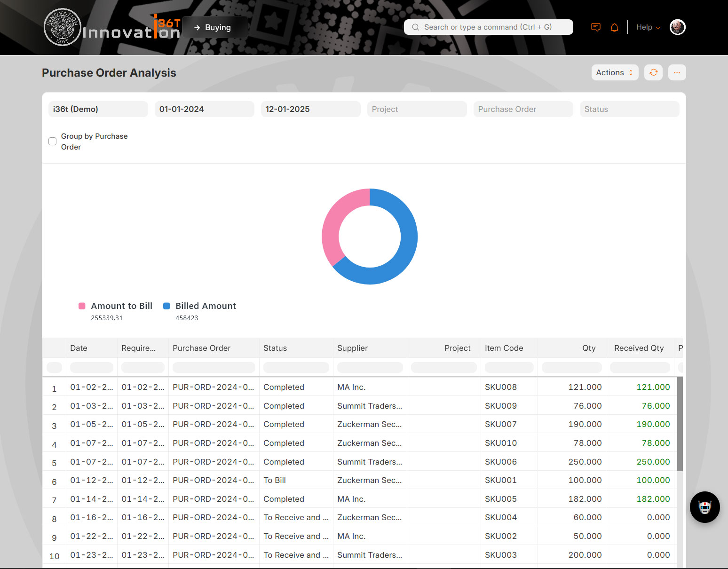Open the three-dots more options menu
The image size is (728, 569).
tap(677, 72)
